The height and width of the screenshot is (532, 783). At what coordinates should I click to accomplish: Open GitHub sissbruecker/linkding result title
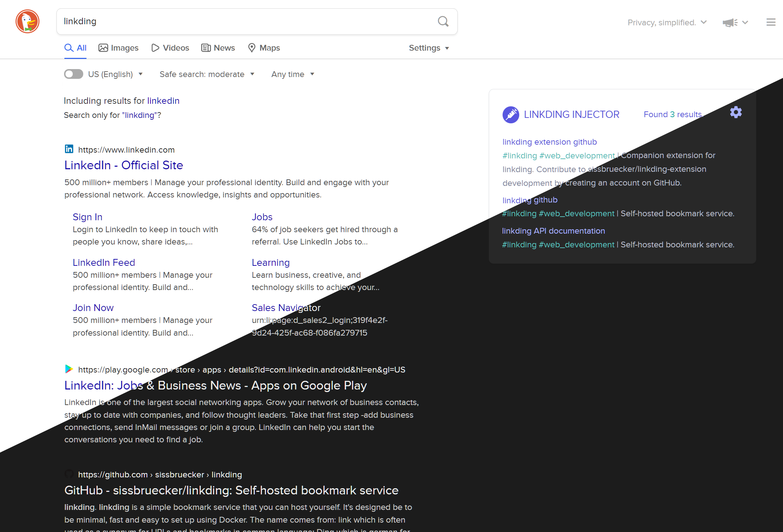pyautogui.click(x=231, y=490)
